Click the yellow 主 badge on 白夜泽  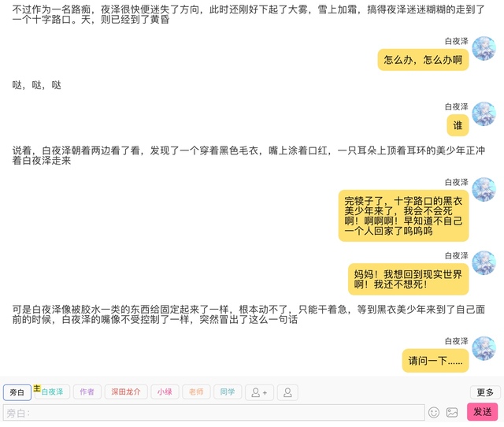(x=37, y=388)
